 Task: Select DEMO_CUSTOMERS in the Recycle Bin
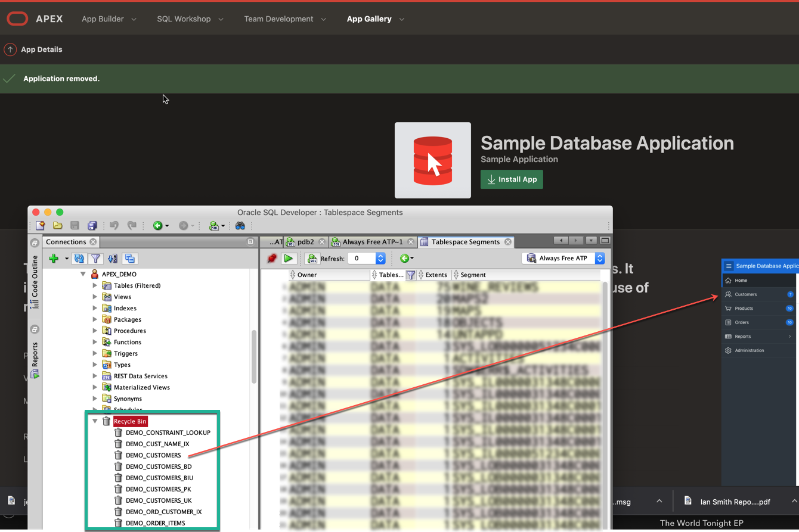[x=153, y=455]
